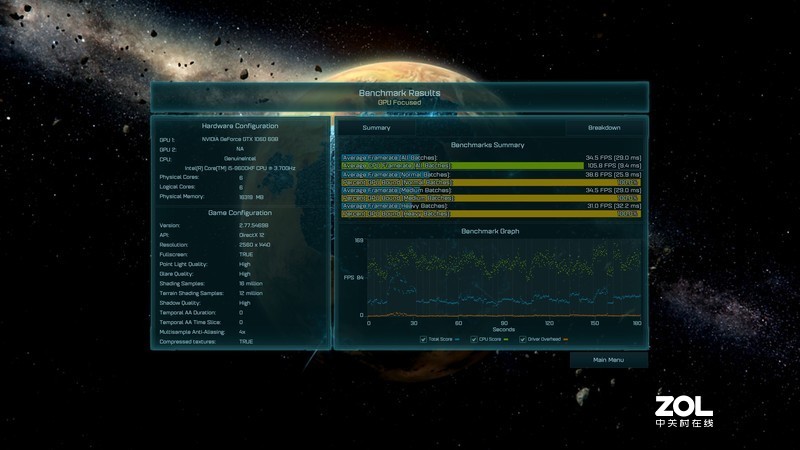Screen dimensions: 800x450
Task: Switch to the Breakdown tab
Action: point(603,128)
